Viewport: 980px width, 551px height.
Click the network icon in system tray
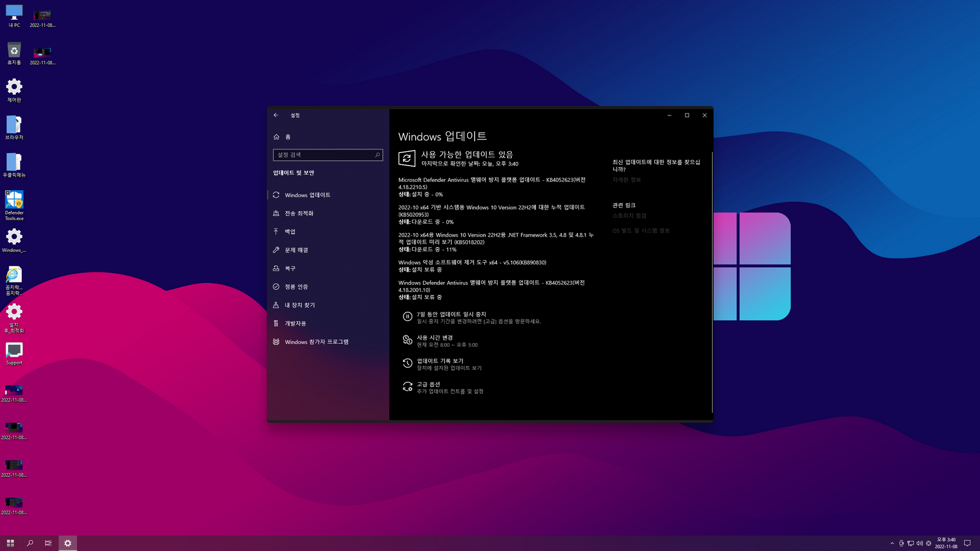(911, 543)
